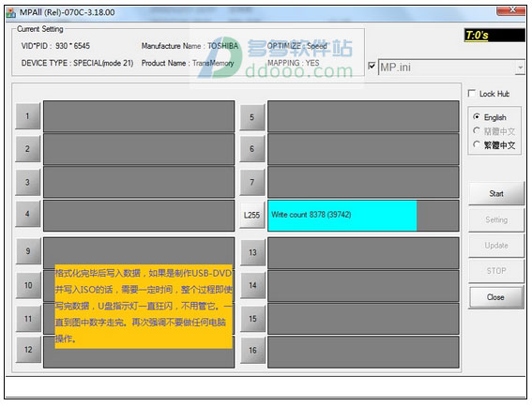Click the Update button
This screenshot has width=532, height=406.
(x=496, y=246)
